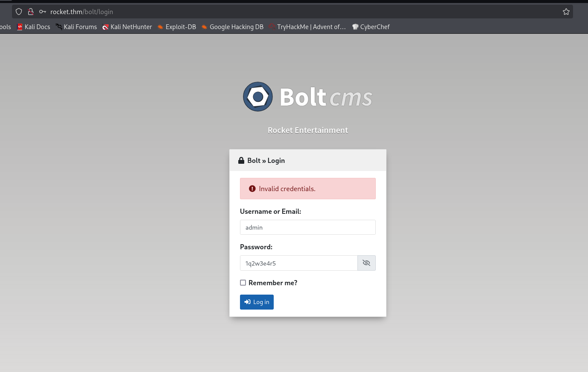The image size is (588, 372).
Task: Open the Kali Docs bookmark
Action: coord(33,27)
